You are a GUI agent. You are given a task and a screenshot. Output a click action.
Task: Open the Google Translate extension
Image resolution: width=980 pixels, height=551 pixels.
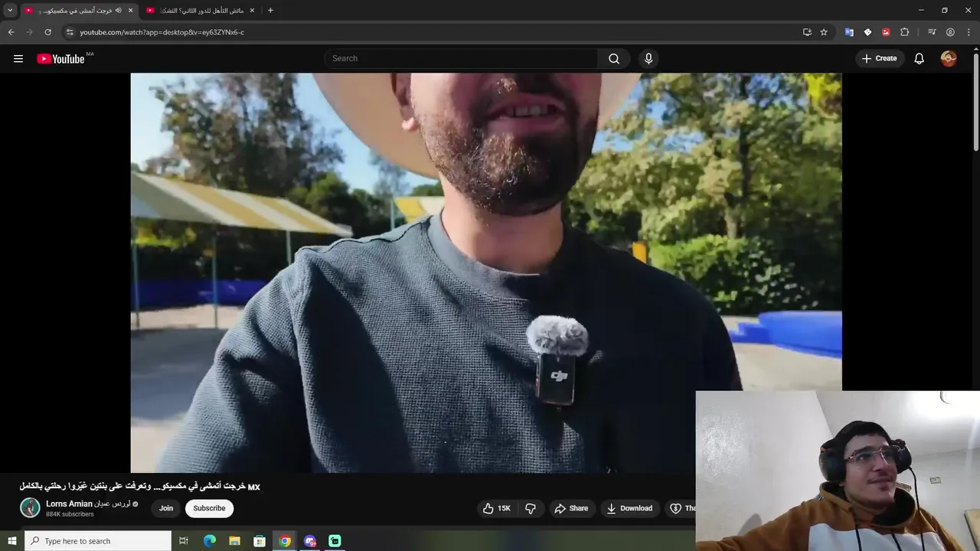pos(849,32)
